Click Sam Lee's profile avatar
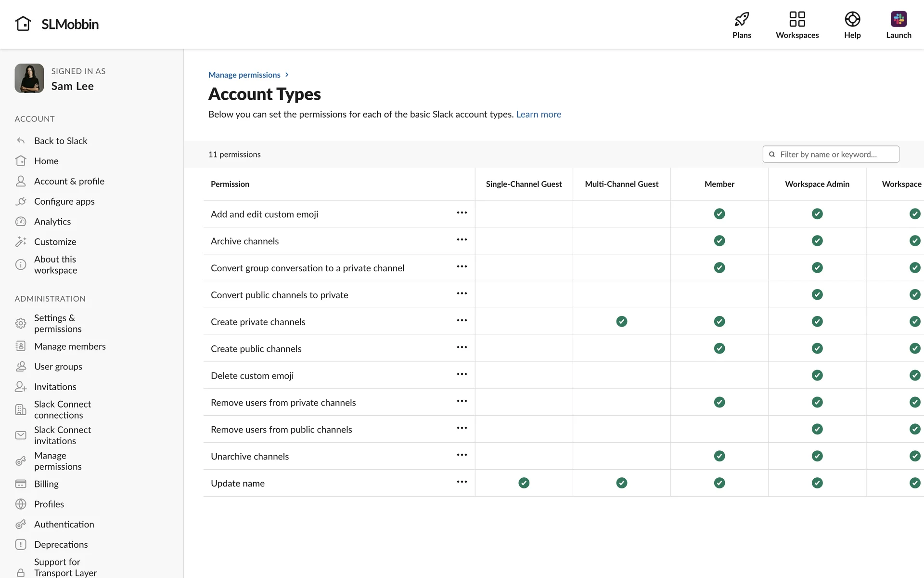This screenshot has width=924, height=578. pyautogui.click(x=29, y=79)
